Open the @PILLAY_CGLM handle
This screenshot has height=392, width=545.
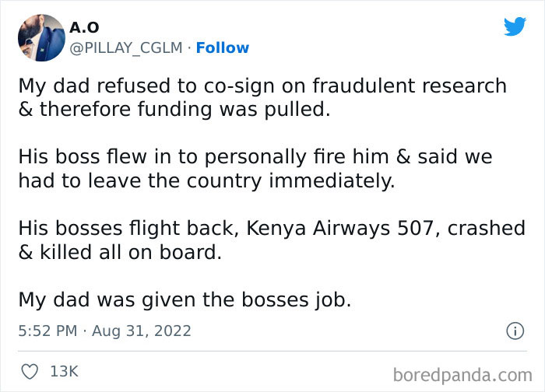coord(125,47)
